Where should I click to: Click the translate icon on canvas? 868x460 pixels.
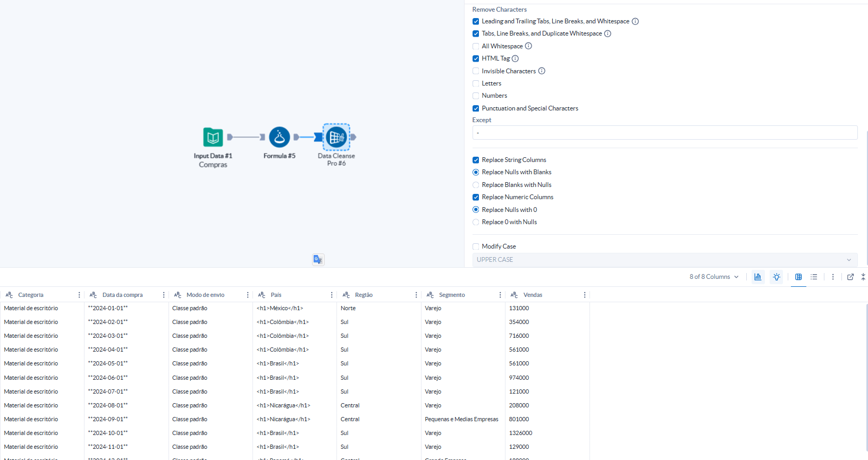pos(318,259)
